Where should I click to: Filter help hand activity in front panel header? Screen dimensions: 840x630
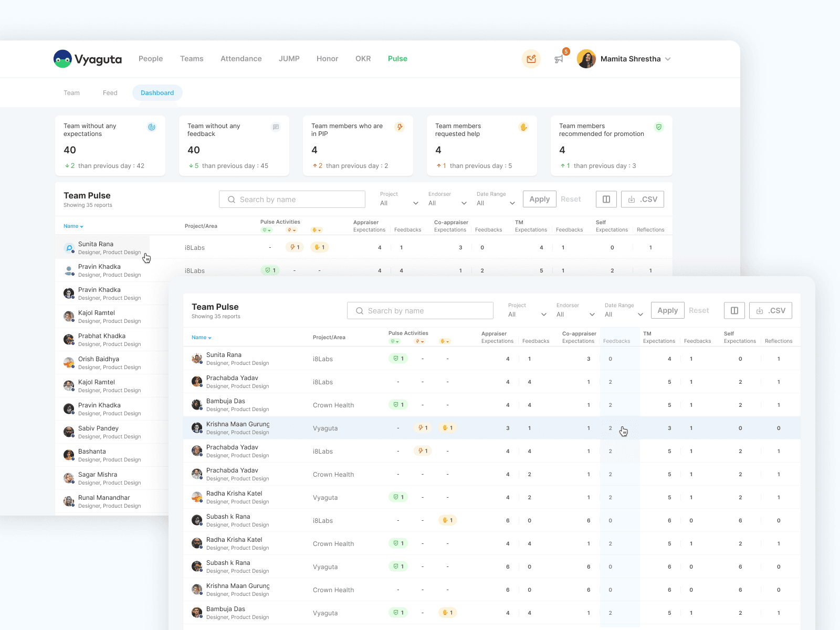pyautogui.click(x=444, y=341)
